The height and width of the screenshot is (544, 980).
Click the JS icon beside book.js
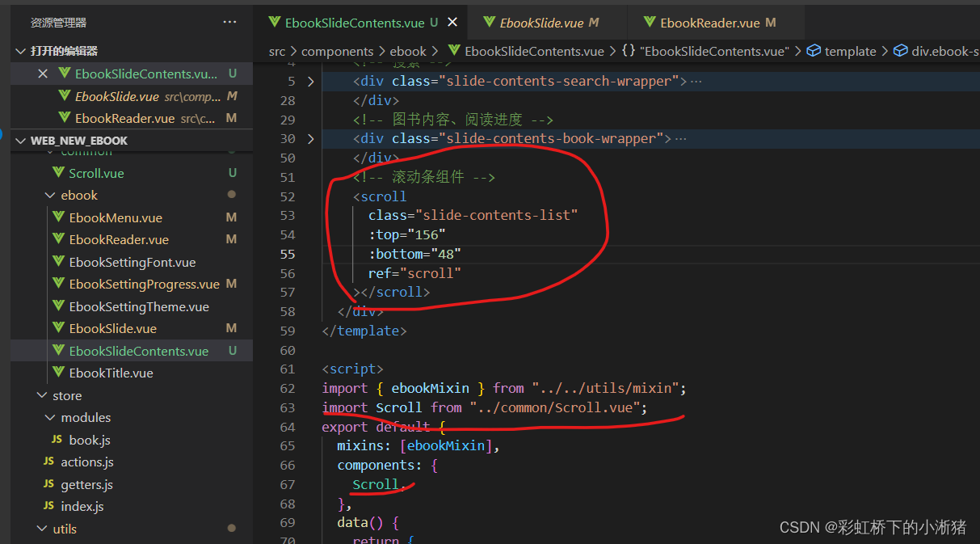[x=57, y=440]
